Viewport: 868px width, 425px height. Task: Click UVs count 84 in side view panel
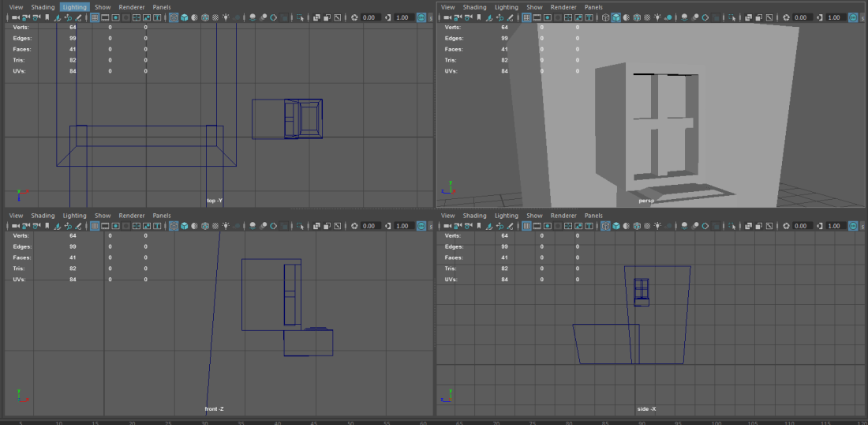click(x=504, y=280)
